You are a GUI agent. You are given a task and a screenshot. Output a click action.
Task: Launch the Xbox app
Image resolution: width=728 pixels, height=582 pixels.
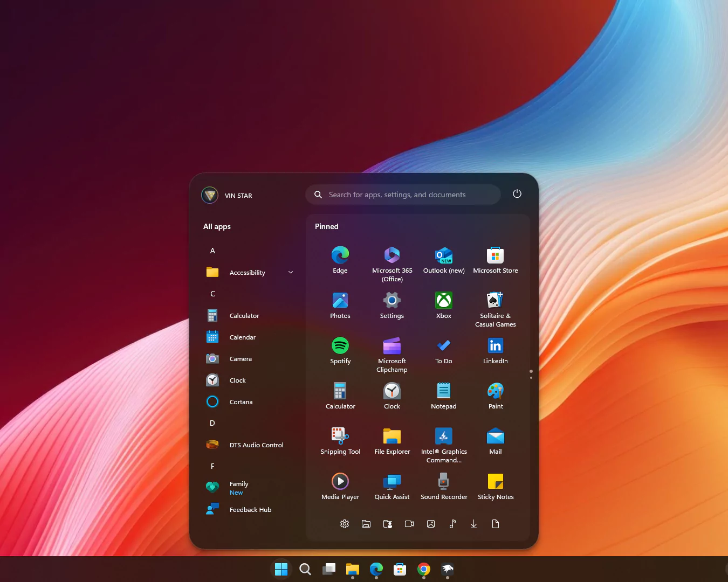click(x=444, y=305)
